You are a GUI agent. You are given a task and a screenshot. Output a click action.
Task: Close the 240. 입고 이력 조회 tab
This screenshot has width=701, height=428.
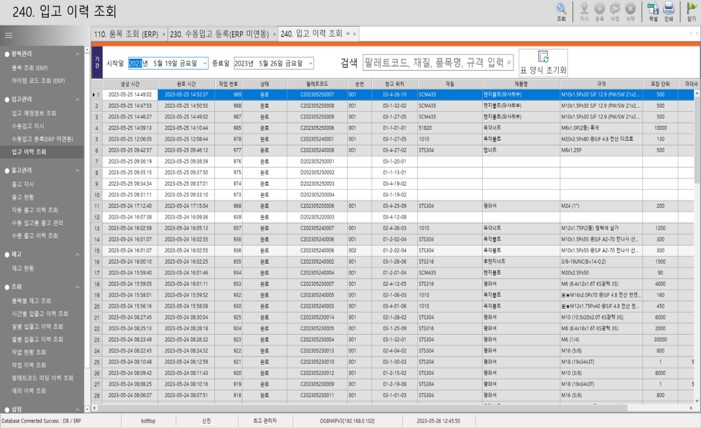[355, 34]
